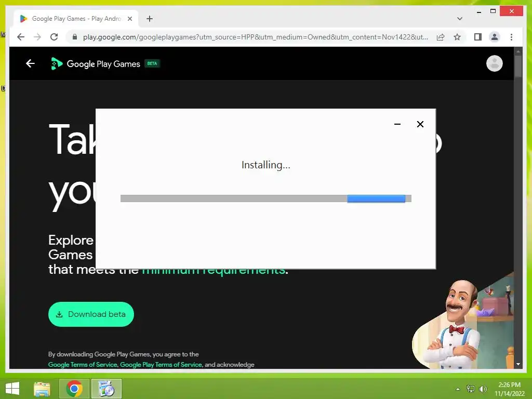
Task: Minimize the Installing dialog
Action: tap(397, 124)
